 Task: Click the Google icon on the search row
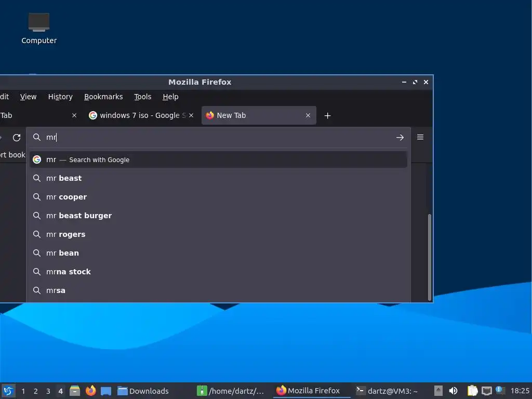click(x=37, y=159)
